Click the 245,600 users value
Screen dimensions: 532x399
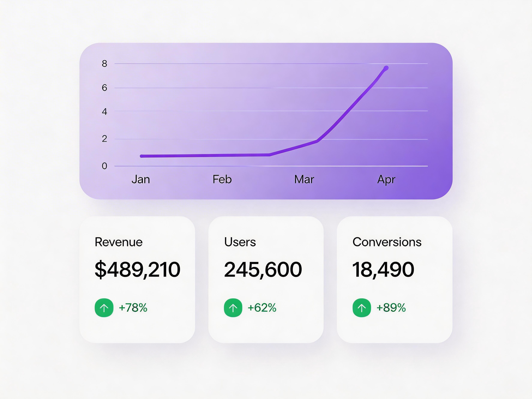(x=263, y=269)
